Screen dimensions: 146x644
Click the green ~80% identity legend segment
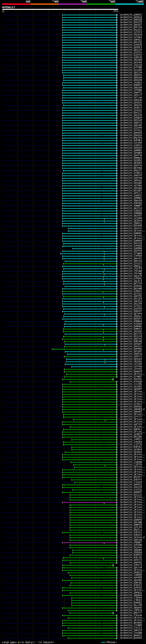pos(101,4)
